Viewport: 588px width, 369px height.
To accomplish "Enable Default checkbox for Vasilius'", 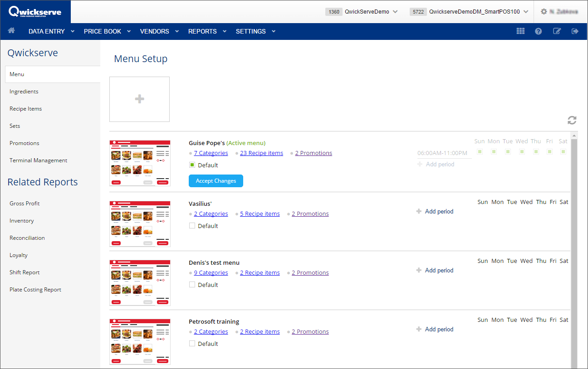I will tap(192, 226).
